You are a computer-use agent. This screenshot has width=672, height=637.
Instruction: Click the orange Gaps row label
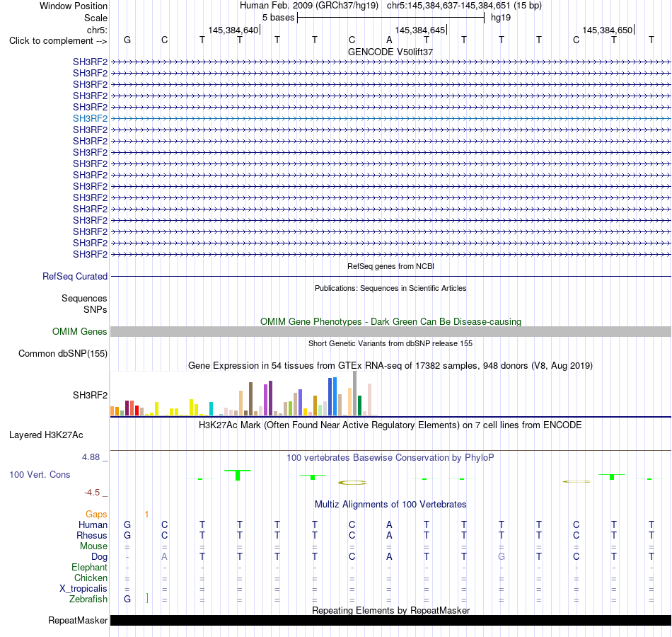point(96,515)
